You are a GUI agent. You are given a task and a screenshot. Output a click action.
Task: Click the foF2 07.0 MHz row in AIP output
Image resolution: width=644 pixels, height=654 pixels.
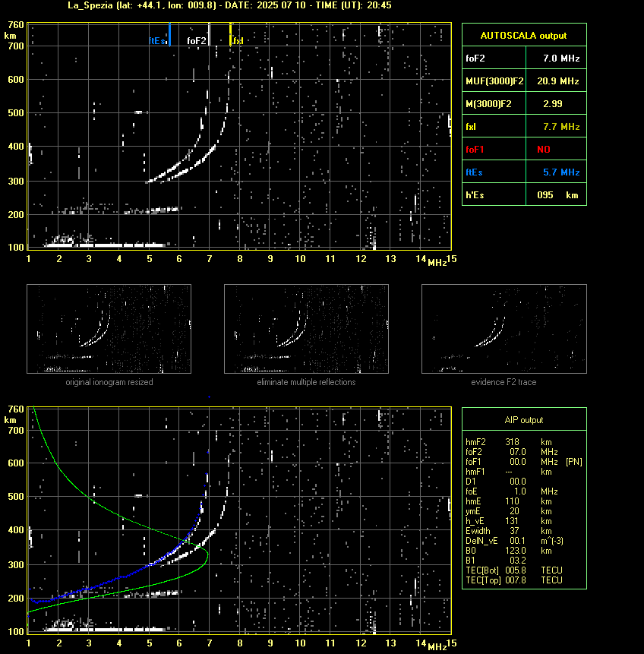pos(512,452)
